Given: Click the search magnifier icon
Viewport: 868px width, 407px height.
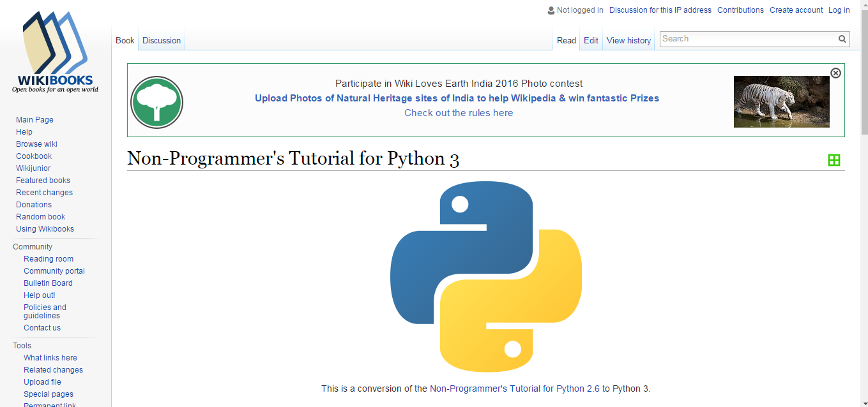Looking at the screenshot, I should point(842,39).
